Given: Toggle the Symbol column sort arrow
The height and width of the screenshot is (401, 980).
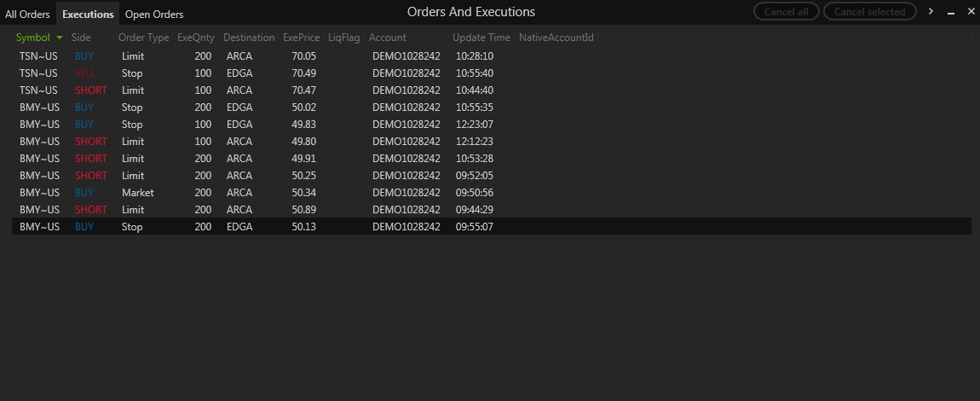Looking at the screenshot, I should [x=59, y=38].
